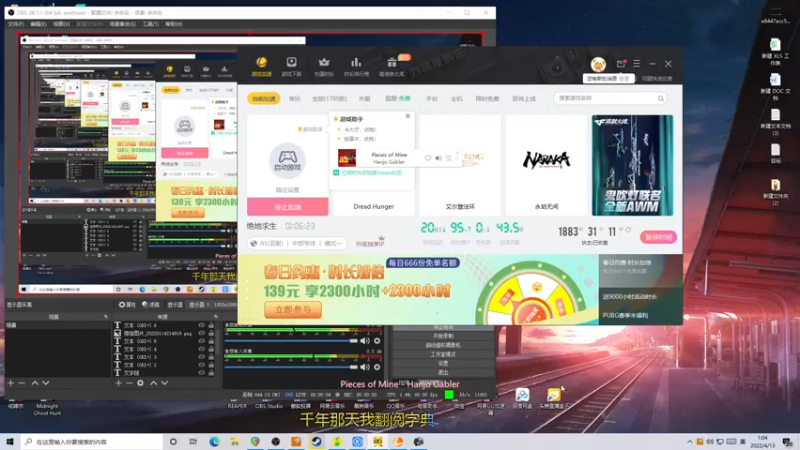Open the CrossFire AWM promotional banner

coord(632,165)
